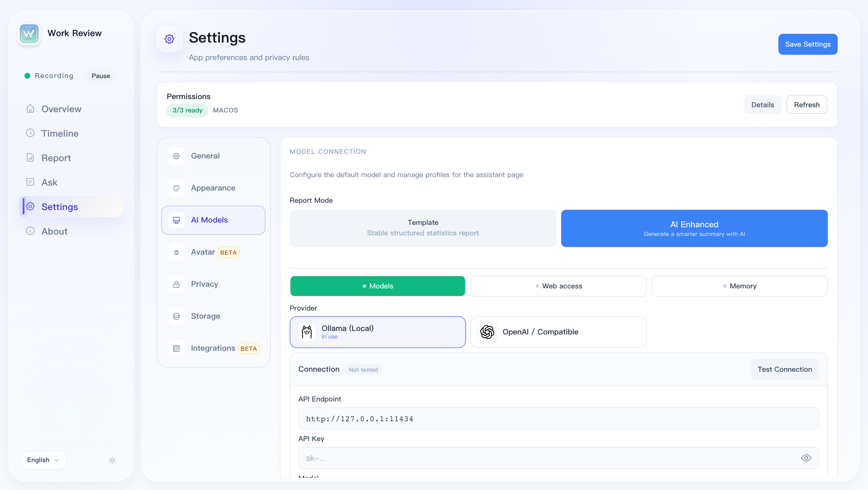Click the OpenAI logo icon

coord(487,332)
